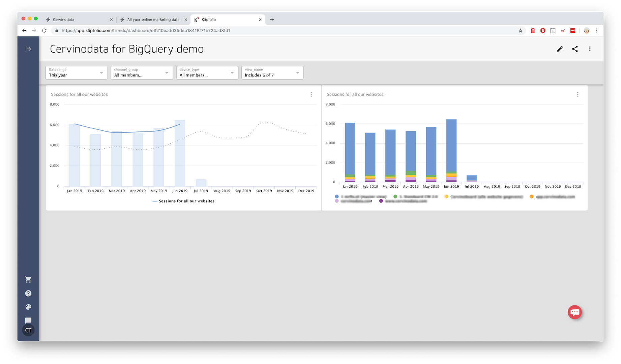This screenshot has width=621, height=364.
Task: Open the view_name filter dropdown
Action: pyautogui.click(x=272, y=73)
